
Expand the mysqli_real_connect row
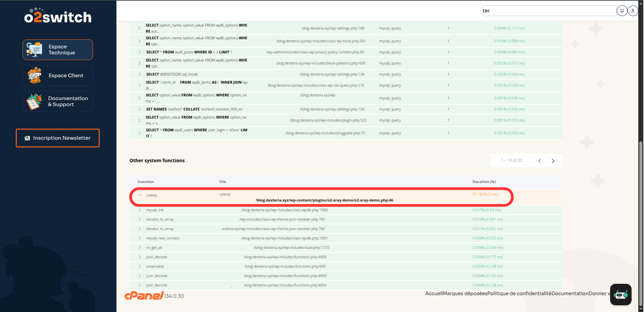(140, 238)
